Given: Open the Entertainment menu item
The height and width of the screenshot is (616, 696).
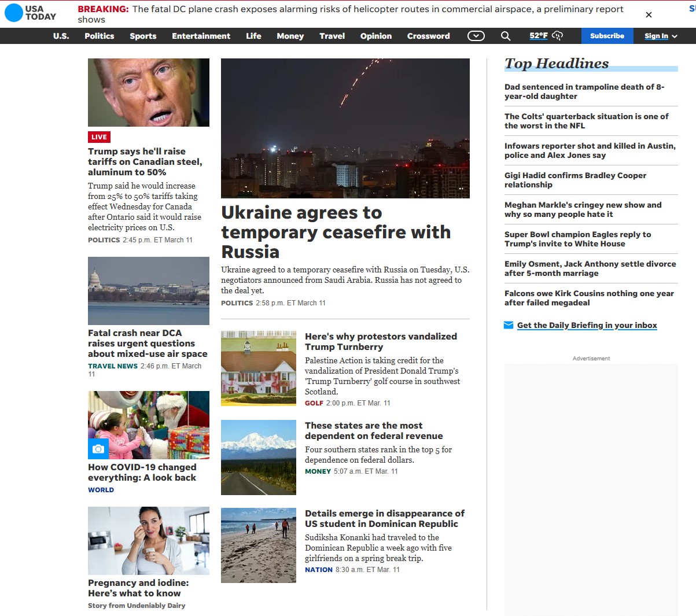Looking at the screenshot, I should coord(201,36).
